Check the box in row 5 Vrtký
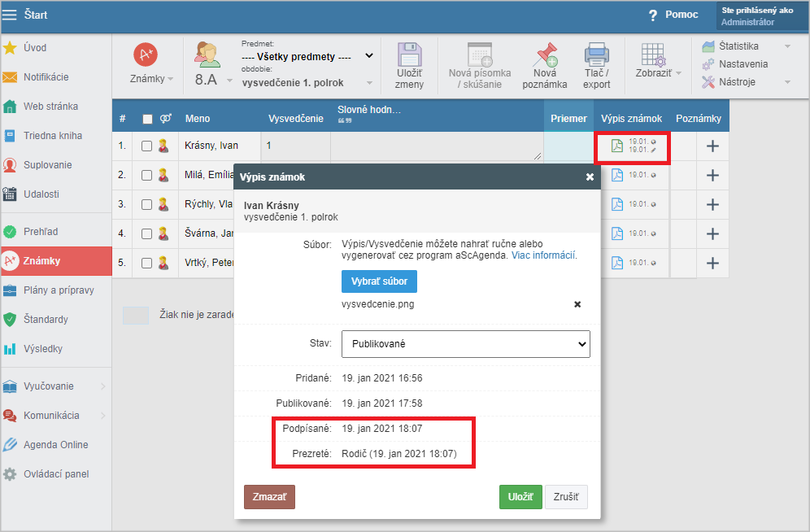This screenshot has height=532, width=810. [146, 263]
